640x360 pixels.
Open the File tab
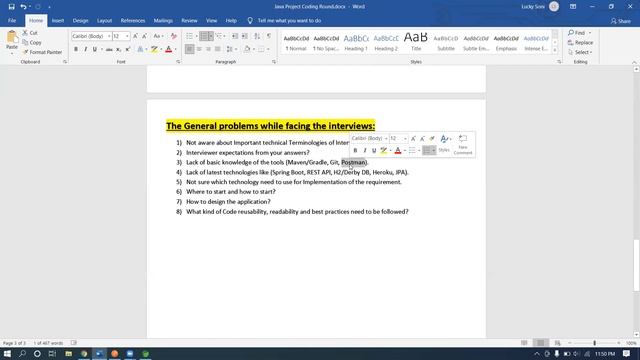[x=12, y=20]
